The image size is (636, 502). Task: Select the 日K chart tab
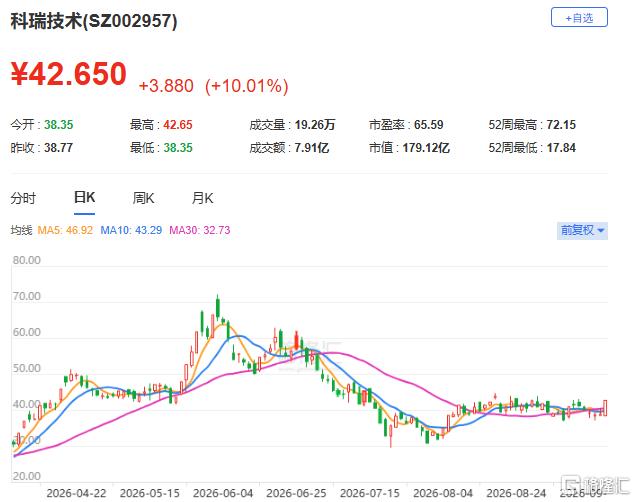84,197
